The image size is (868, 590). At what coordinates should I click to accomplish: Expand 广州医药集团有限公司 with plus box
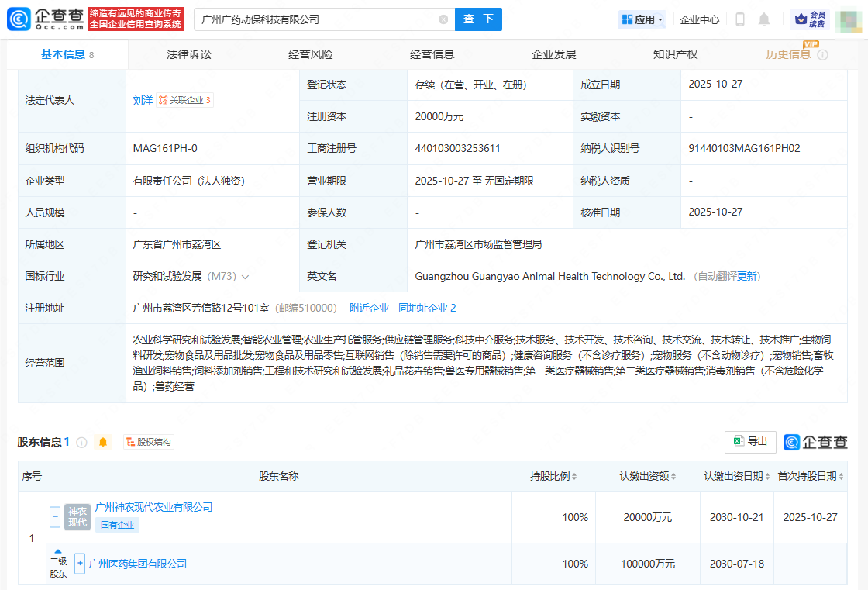coord(80,564)
